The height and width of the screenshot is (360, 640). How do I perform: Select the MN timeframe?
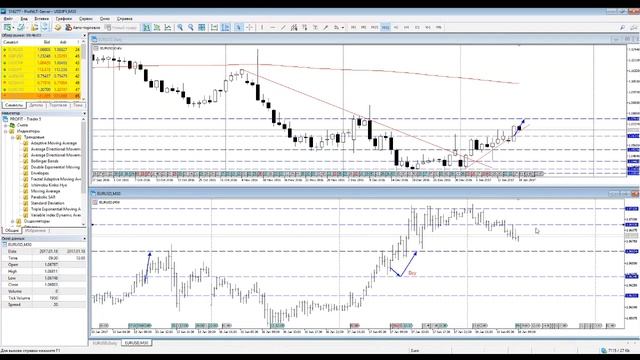click(x=438, y=27)
